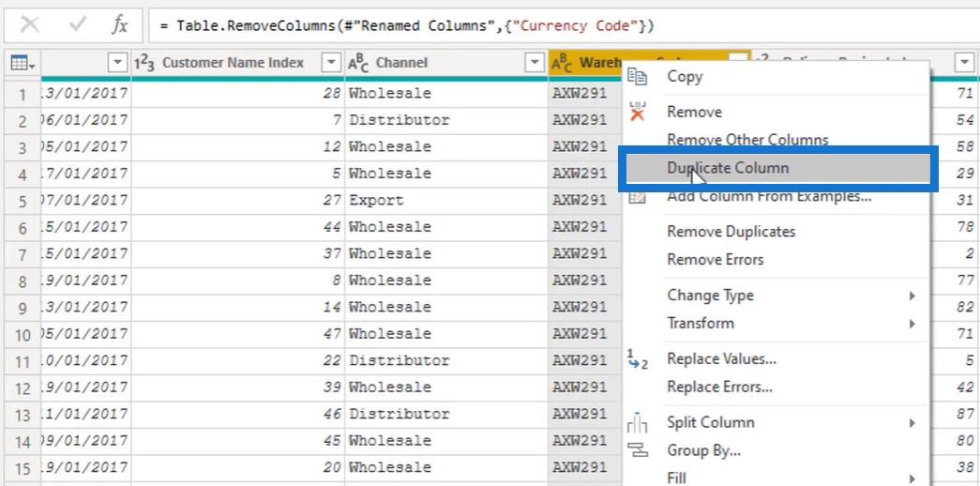Click the Group By icon
Viewport: 980px width, 486px height.
[x=637, y=451]
